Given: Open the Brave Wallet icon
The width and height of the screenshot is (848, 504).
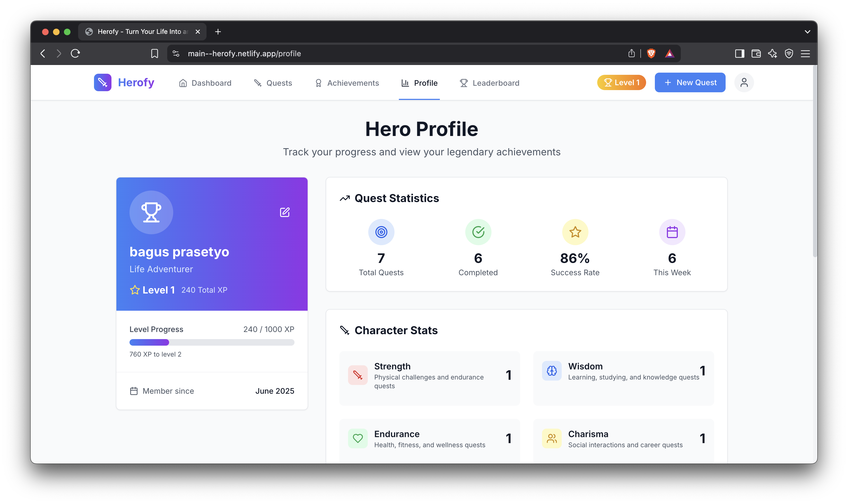Looking at the screenshot, I should [x=756, y=53].
